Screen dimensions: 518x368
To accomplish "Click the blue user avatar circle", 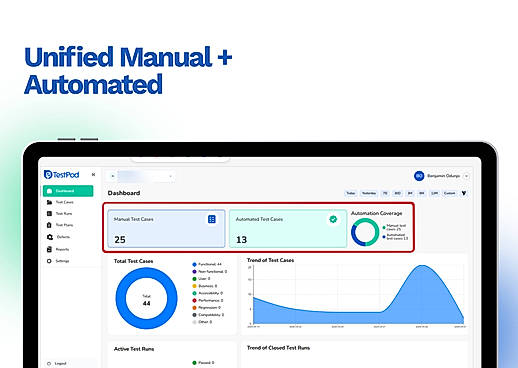I will pyautogui.click(x=419, y=176).
